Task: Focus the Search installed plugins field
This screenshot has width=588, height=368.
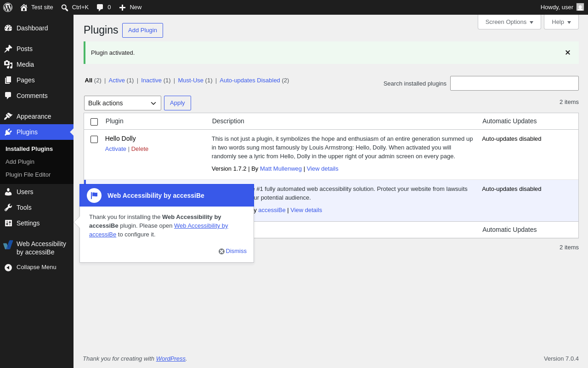Action: (x=514, y=83)
